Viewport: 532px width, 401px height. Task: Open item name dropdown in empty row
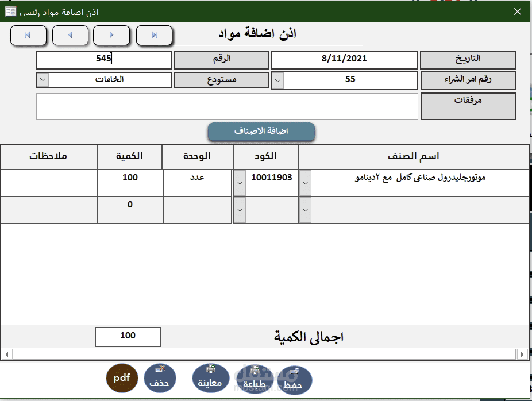point(305,210)
